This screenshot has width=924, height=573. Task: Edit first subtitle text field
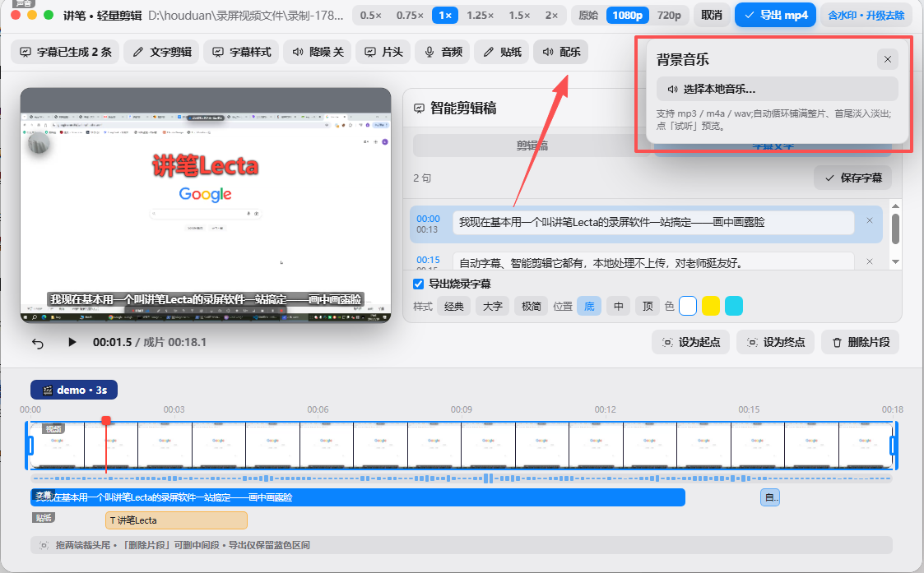click(653, 223)
